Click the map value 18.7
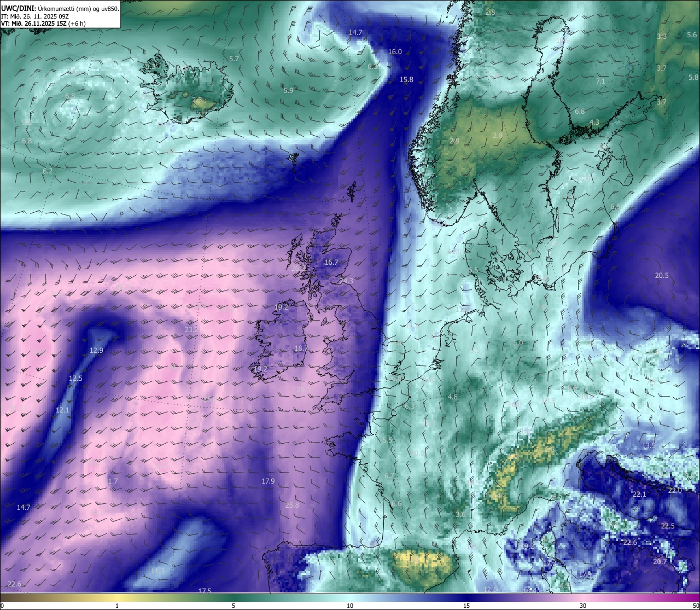This screenshot has height=610, width=700. point(301,348)
